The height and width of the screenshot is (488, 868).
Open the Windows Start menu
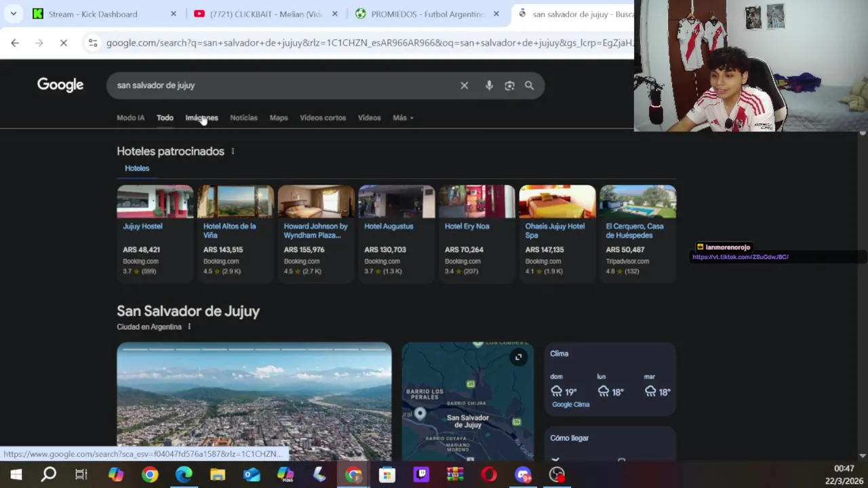coord(16,474)
